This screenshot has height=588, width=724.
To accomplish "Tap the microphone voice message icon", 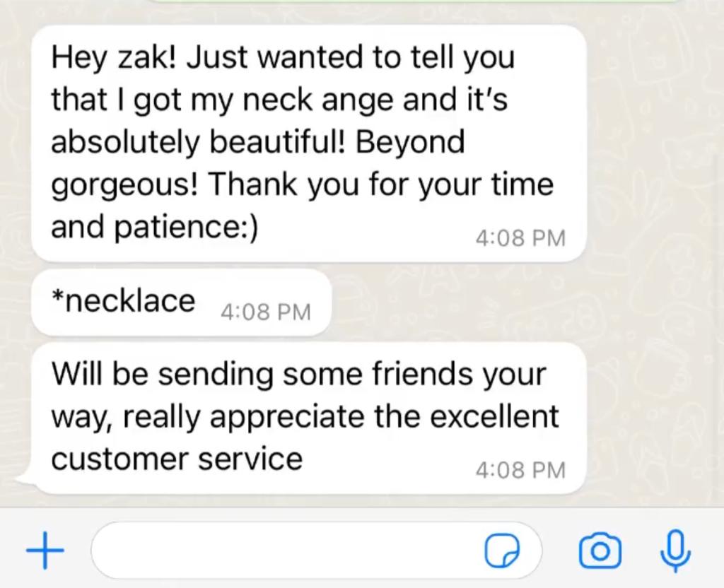I will pyautogui.click(x=675, y=551).
